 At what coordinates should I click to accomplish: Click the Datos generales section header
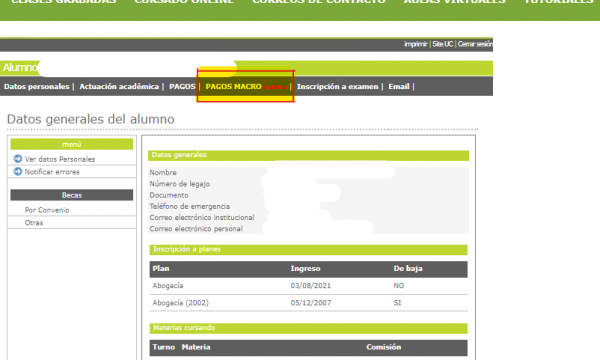(x=308, y=155)
